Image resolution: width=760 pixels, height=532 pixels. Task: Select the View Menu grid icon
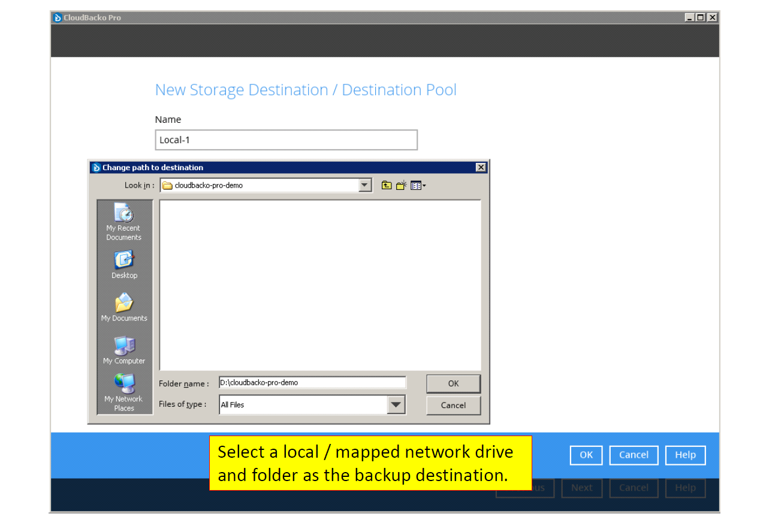(415, 185)
